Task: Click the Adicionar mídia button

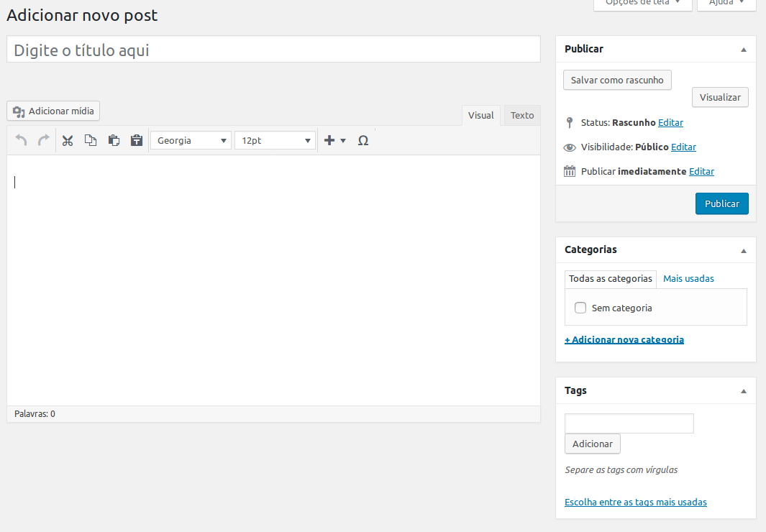Action: pos(54,111)
